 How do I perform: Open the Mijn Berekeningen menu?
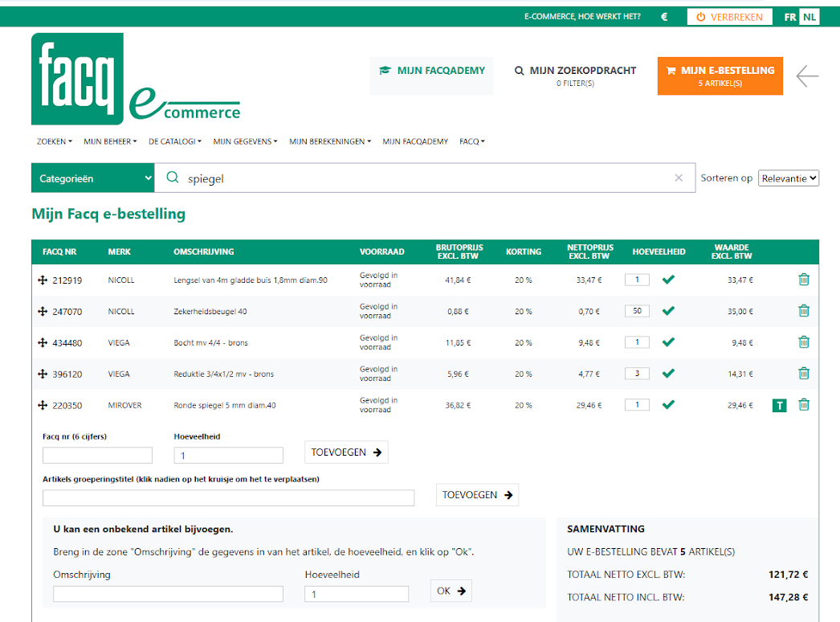pyautogui.click(x=329, y=141)
